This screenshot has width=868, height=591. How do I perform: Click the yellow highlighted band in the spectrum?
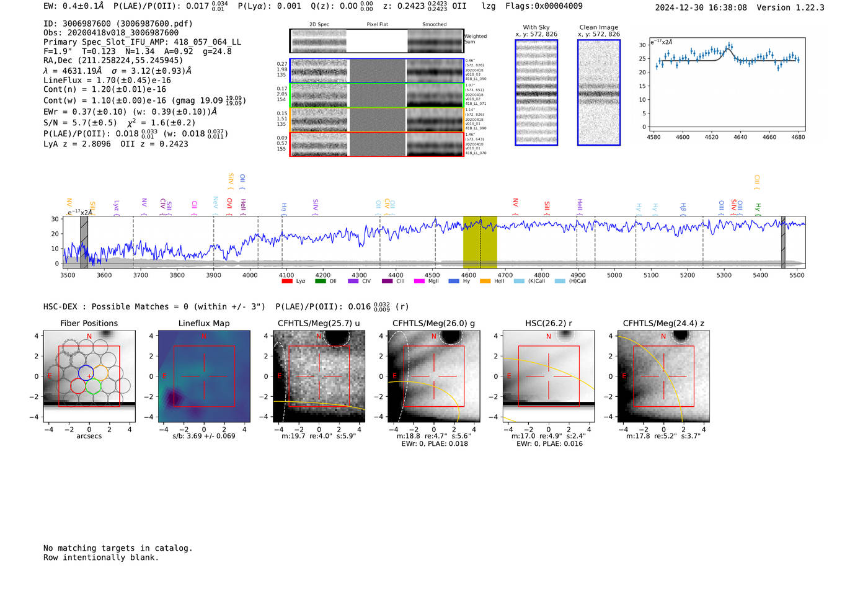(x=480, y=242)
